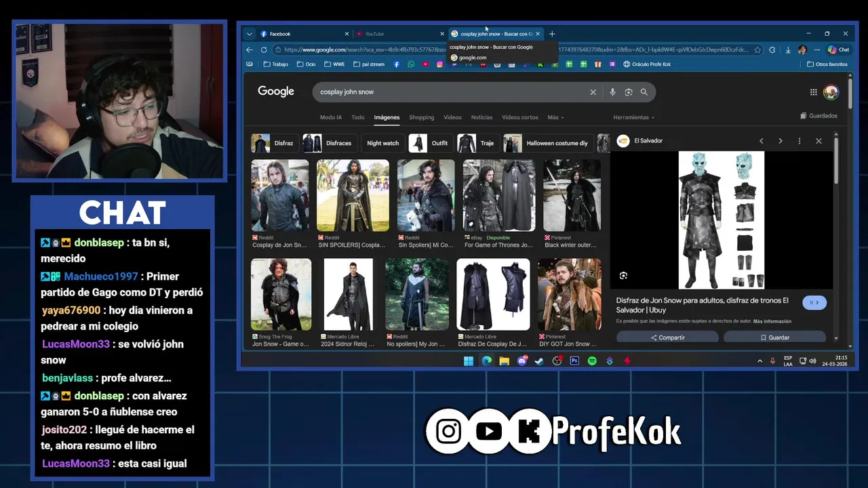Open the browser downloads icon

(788, 49)
